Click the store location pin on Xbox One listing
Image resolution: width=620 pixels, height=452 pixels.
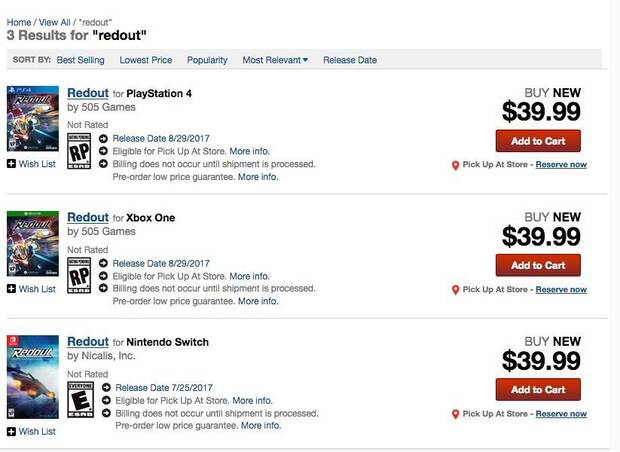coord(456,290)
